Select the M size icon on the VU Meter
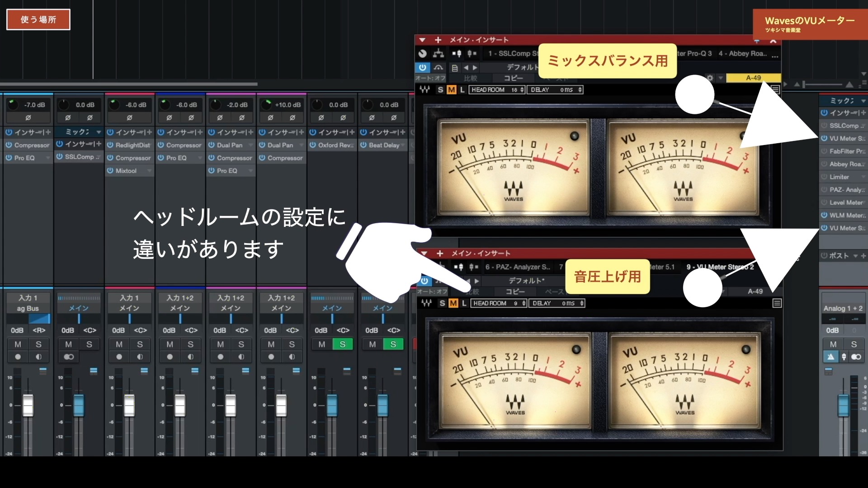 click(451, 89)
